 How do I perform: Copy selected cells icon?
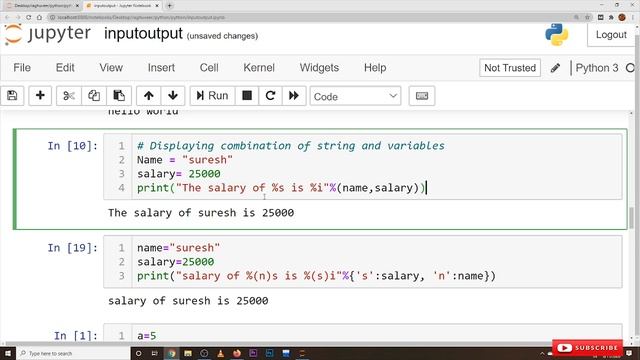[94, 96]
